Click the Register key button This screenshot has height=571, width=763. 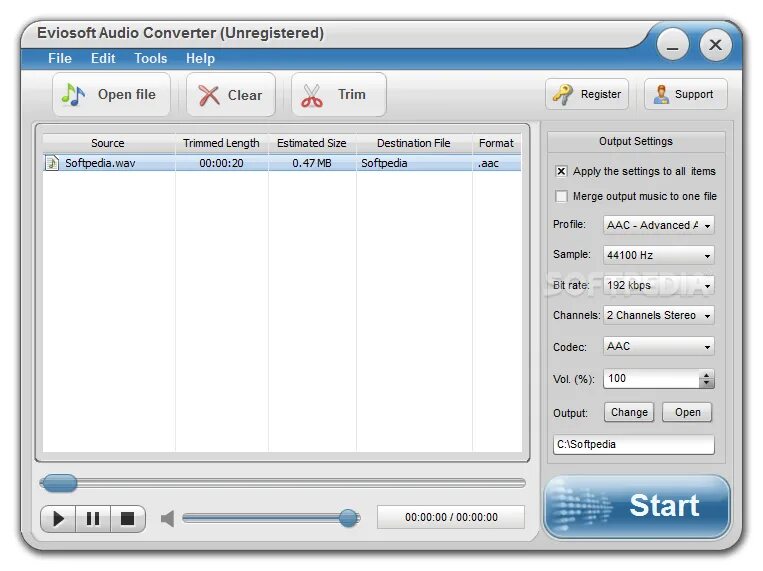(x=587, y=94)
